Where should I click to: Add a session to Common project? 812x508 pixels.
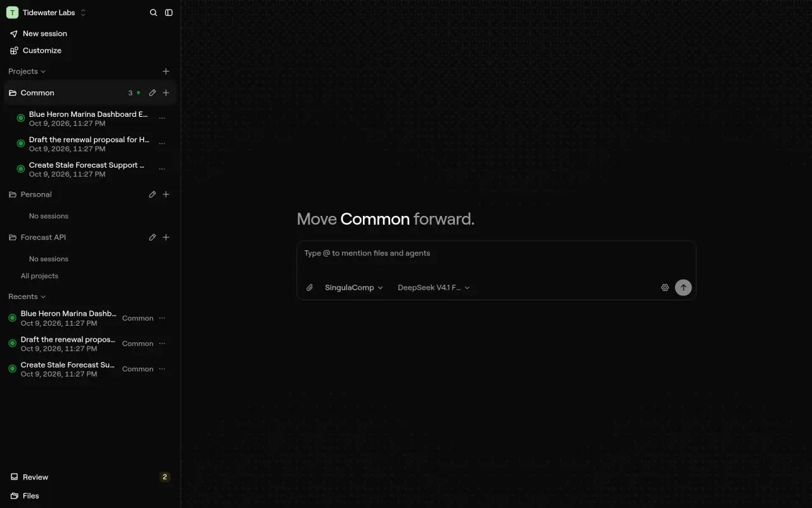(166, 93)
